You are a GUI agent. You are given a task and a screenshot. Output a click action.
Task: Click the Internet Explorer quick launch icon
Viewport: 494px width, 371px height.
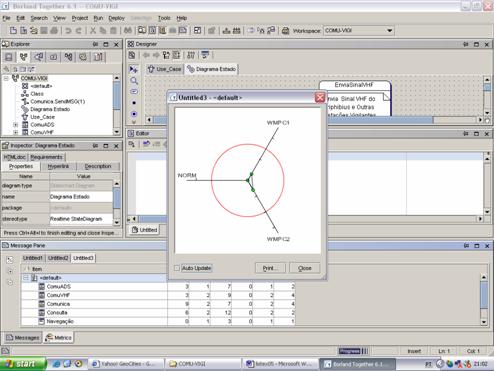pyautogui.click(x=56, y=364)
